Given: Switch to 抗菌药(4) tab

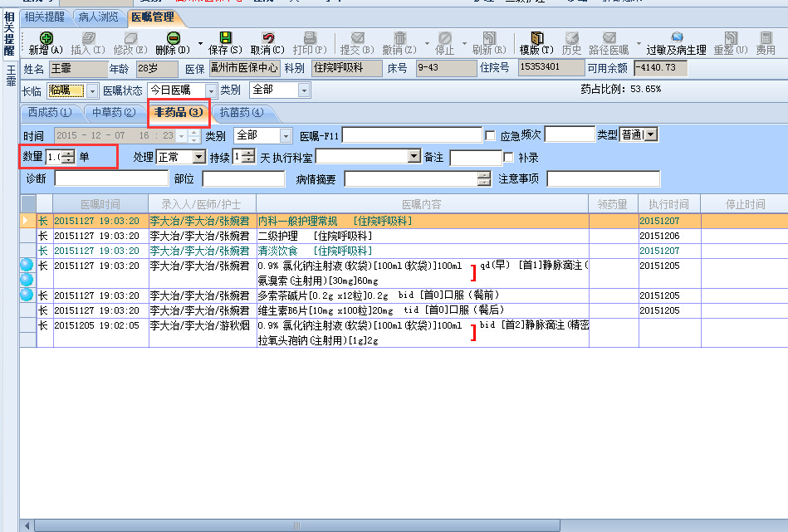Looking at the screenshot, I should [x=242, y=113].
